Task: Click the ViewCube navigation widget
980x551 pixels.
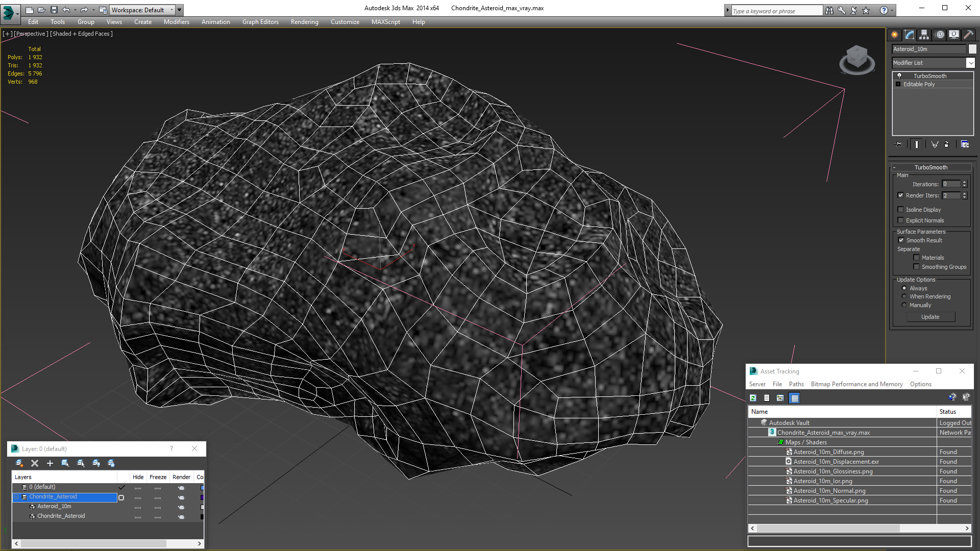Action: [x=857, y=60]
